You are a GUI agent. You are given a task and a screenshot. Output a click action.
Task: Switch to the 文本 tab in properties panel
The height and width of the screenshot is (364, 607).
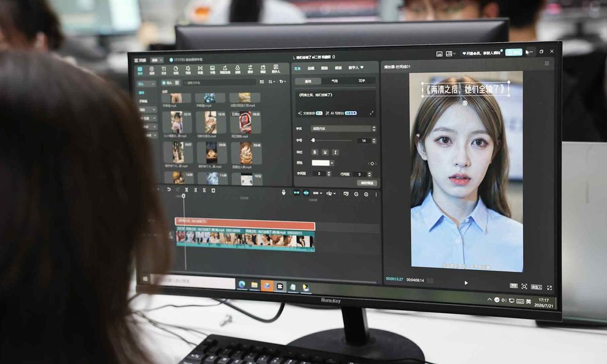(x=297, y=69)
